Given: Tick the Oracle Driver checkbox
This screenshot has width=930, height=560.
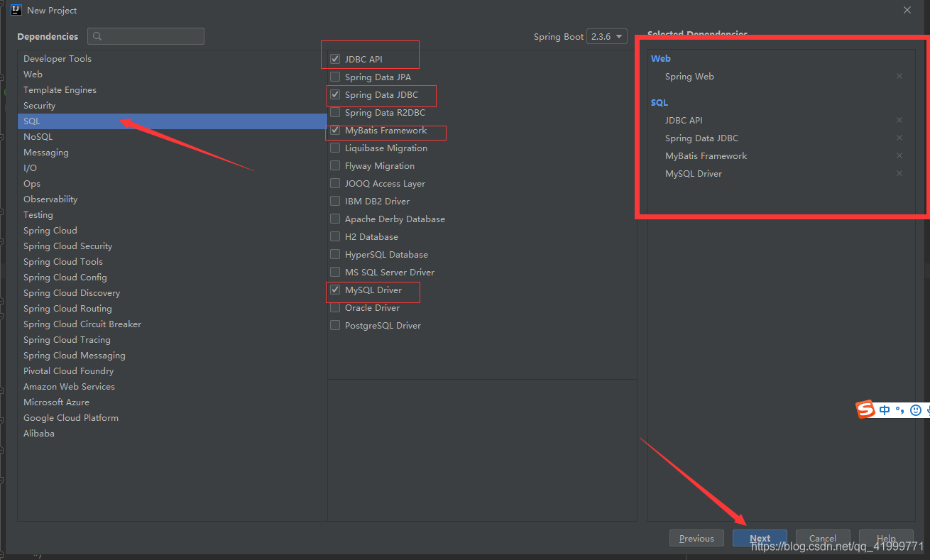Looking at the screenshot, I should pos(335,307).
